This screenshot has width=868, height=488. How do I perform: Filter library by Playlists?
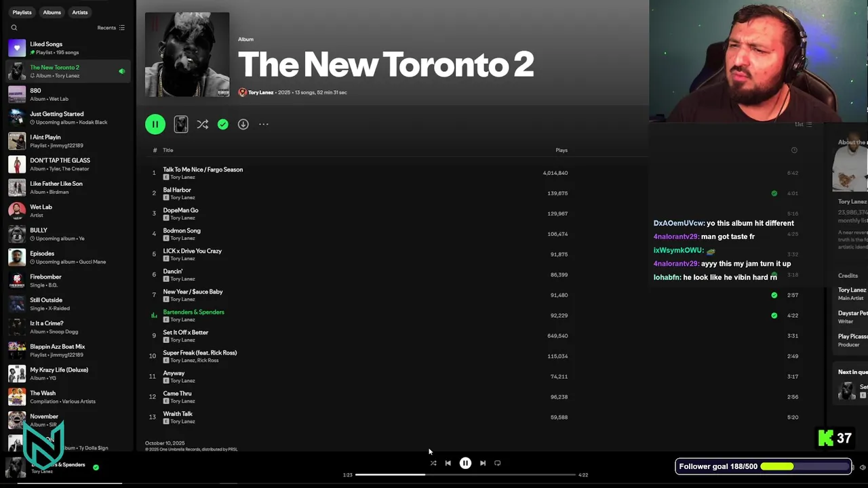click(22, 12)
